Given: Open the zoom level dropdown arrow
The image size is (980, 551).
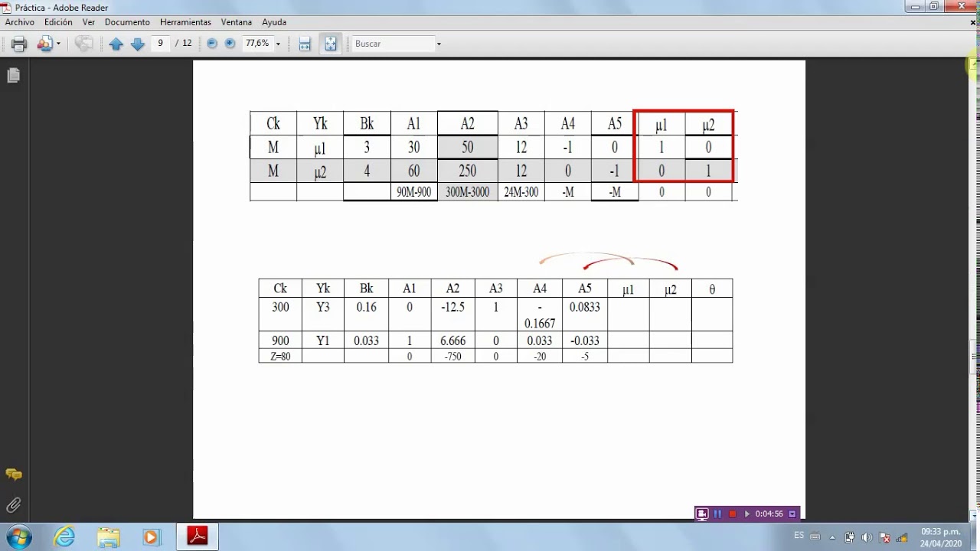Looking at the screenshot, I should pyautogui.click(x=278, y=44).
